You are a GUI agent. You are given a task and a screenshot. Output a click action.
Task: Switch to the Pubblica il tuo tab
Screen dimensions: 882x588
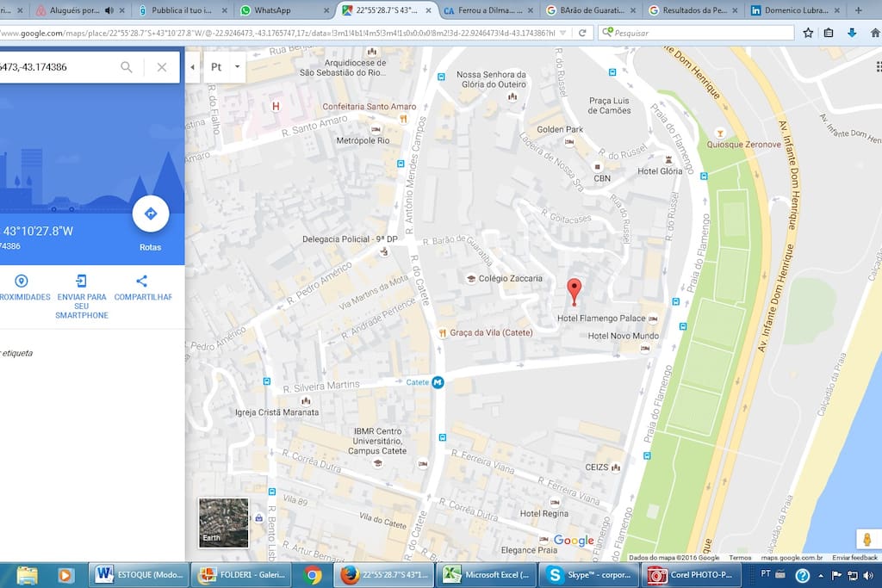181,10
